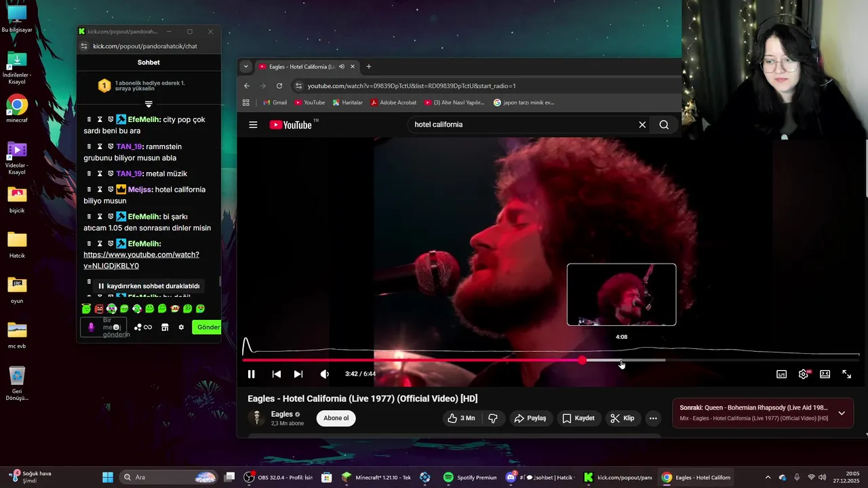Viewport: 868px width, 488px height.
Task: Switch to Minecraft 1.21.10 taskbar window
Action: (377, 477)
